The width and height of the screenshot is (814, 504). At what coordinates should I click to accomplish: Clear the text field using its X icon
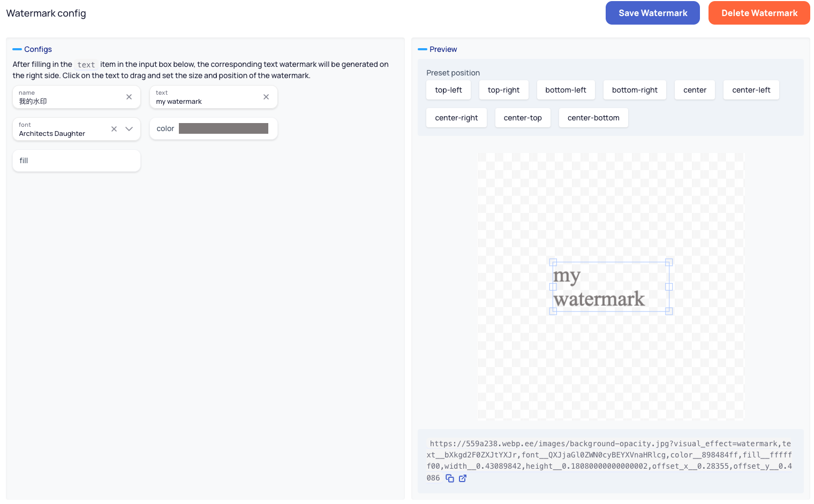click(266, 97)
